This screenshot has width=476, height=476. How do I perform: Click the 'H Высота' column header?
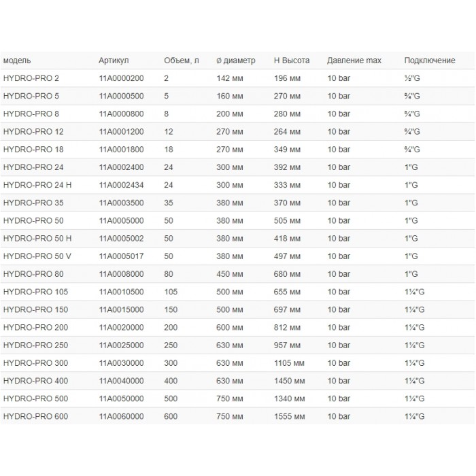tap(292, 61)
